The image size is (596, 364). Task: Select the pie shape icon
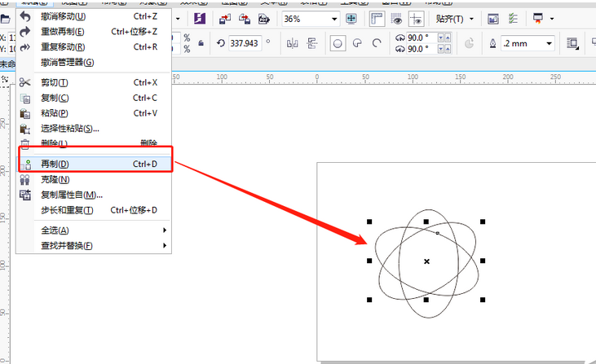pyautogui.click(x=357, y=43)
